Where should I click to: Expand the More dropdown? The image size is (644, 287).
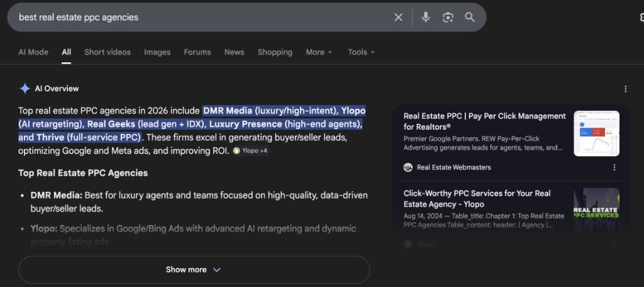pos(319,52)
